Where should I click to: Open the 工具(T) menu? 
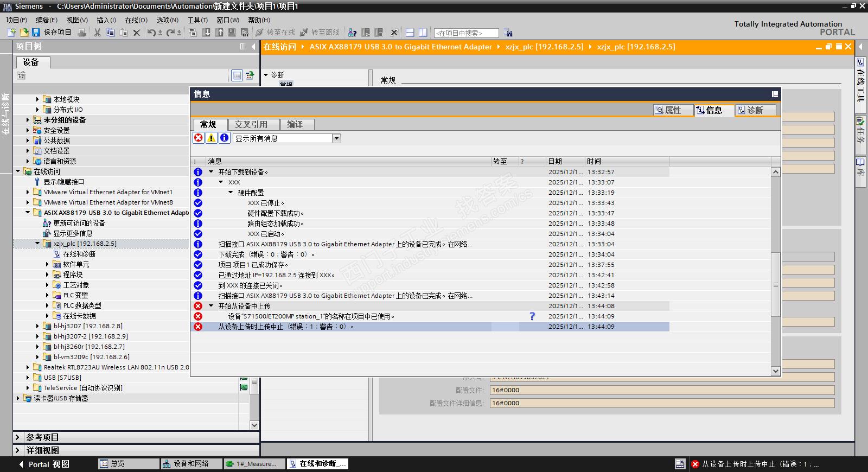pos(197,20)
